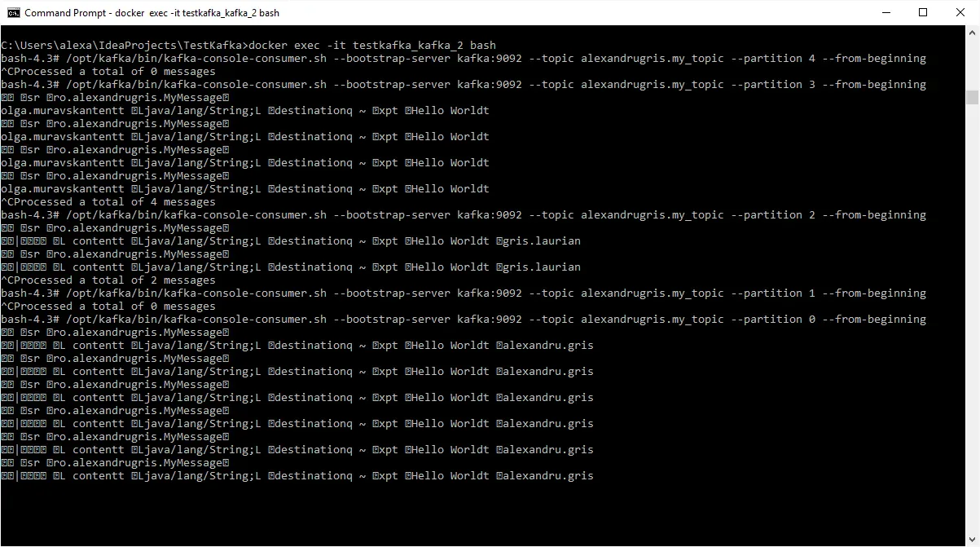
Task: Select the consumer command line with --partition 3
Action: click(x=464, y=84)
